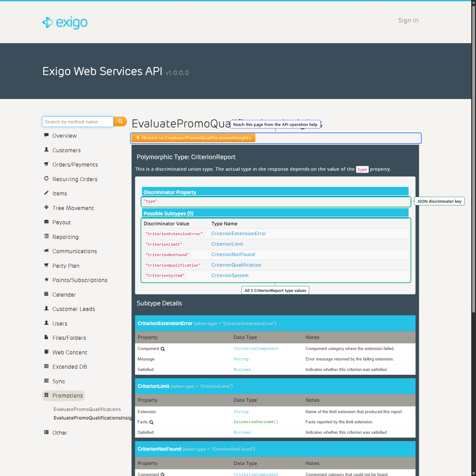Return to EvaluatePromoQualificationsInsights button
Screen dimensions: 476x476
(x=193, y=138)
